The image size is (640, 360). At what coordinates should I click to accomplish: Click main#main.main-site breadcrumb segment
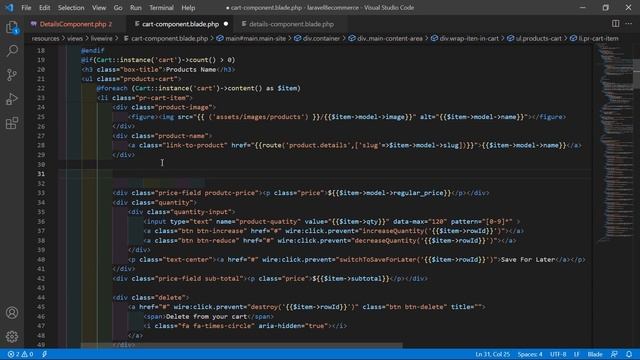point(251,38)
